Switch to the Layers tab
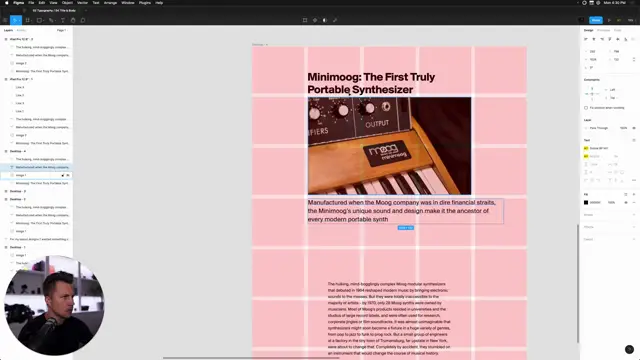This screenshot has height=360, width=640. (x=8, y=30)
